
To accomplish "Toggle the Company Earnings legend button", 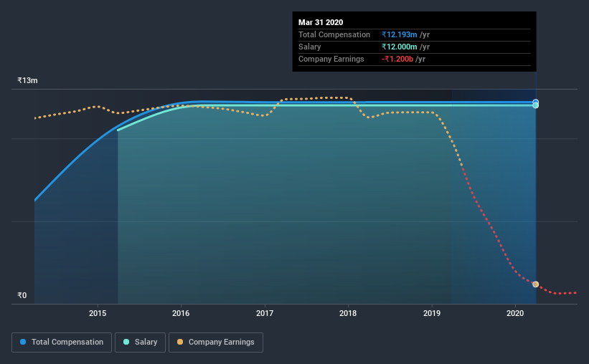I will pos(216,343).
